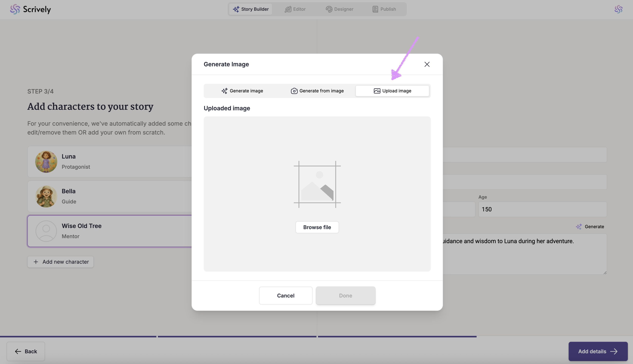Viewport: 633px width, 364px height.
Task: Click the Scrively logo icon
Action: (15, 9)
